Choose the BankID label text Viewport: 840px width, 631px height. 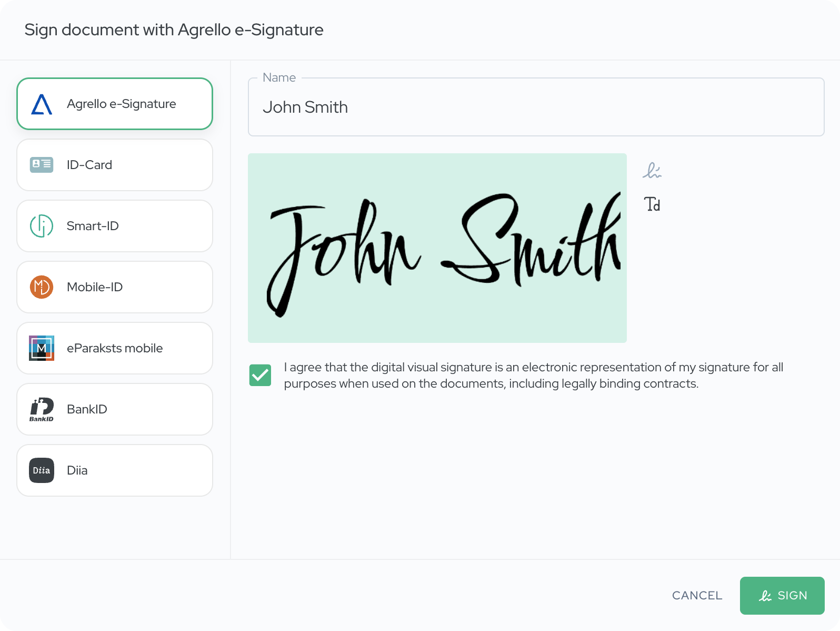coord(87,409)
